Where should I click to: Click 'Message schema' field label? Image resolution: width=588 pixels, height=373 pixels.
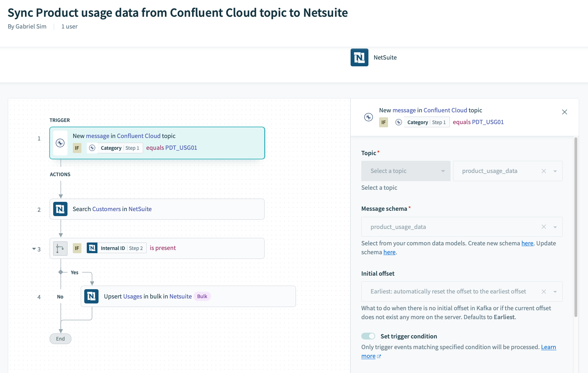click(384, 209)
